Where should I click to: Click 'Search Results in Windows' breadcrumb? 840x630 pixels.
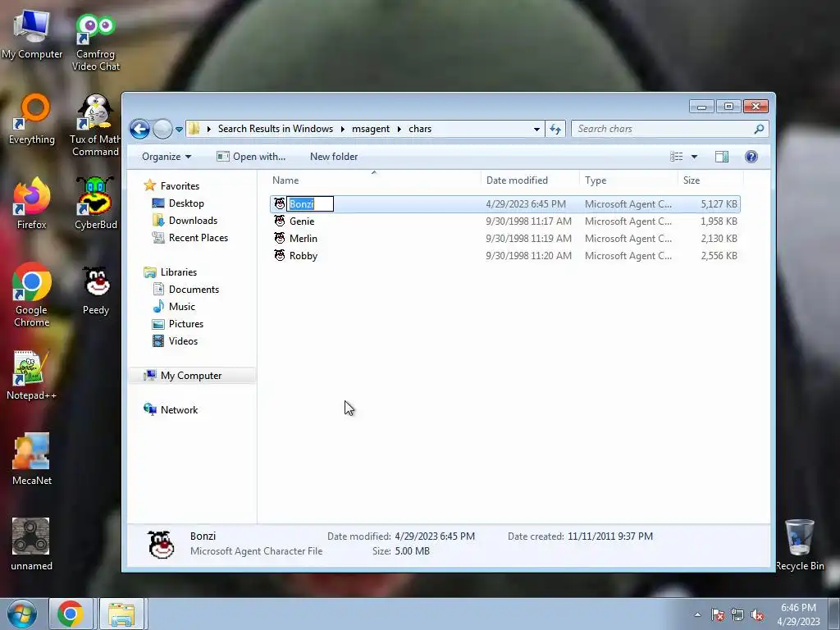(x=276, y=129)
